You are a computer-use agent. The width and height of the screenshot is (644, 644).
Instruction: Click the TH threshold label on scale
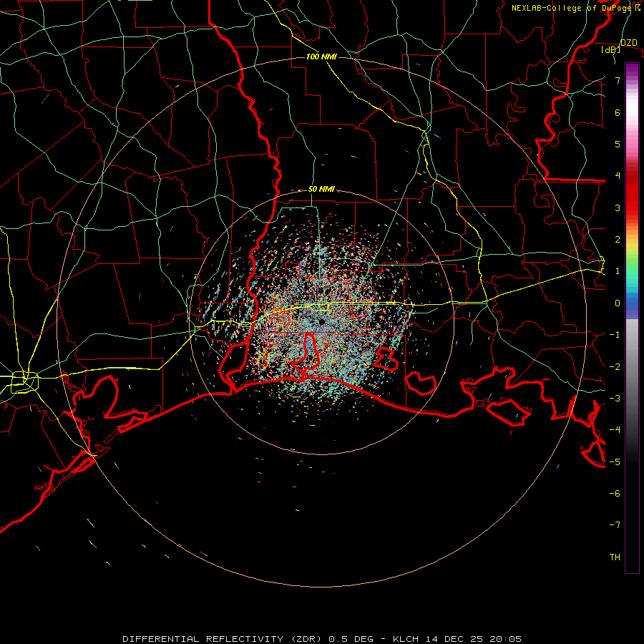(x=615, y=557)
